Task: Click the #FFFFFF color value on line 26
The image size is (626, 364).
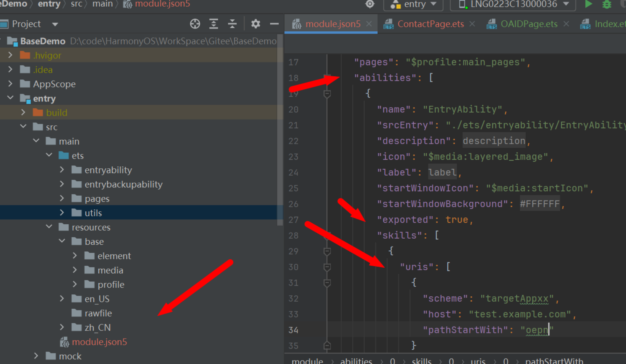Action: tap(539, 204)
